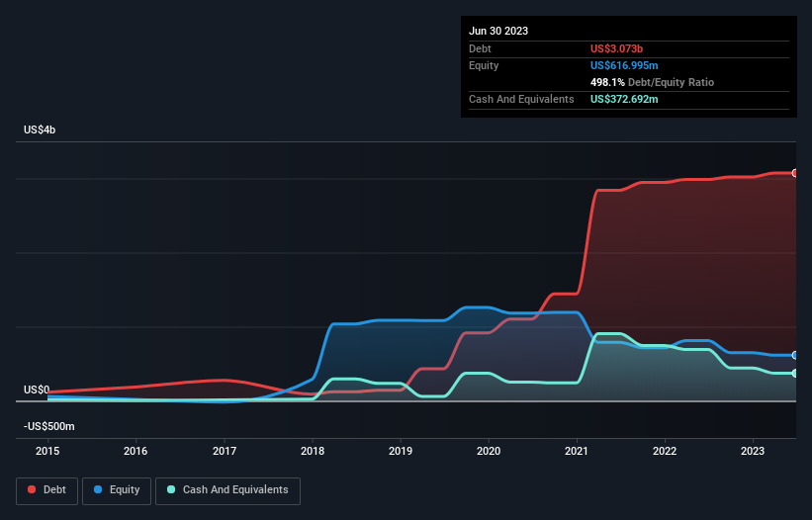Click the US$4b y-axis label
812x520 pixels.
tap(40, 130)
